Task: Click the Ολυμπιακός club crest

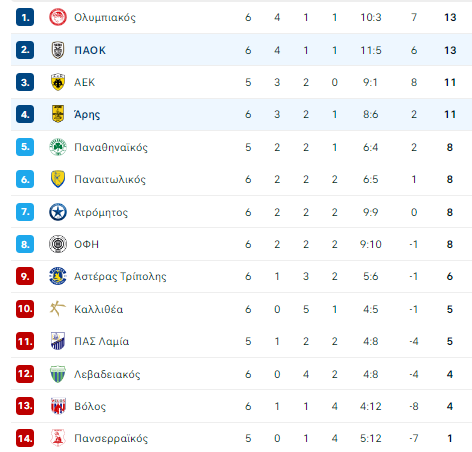Action: [58, 17]
